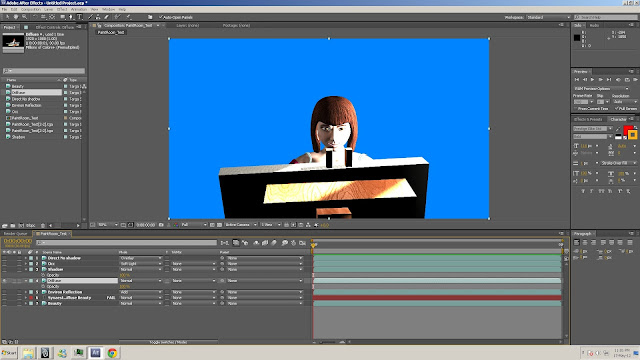The height and width of the screenshot is (360, 640).
Task: Select the Selection arrow tool
Action: coord(7,17)
